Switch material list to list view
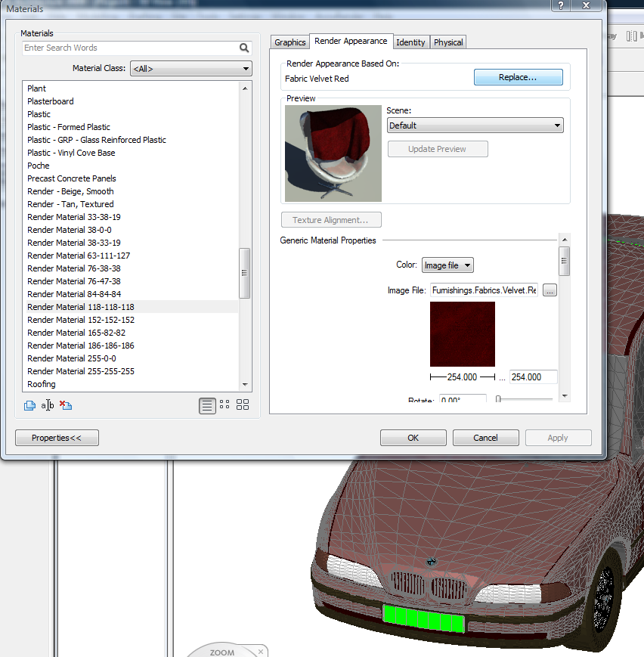 (207, 405)
